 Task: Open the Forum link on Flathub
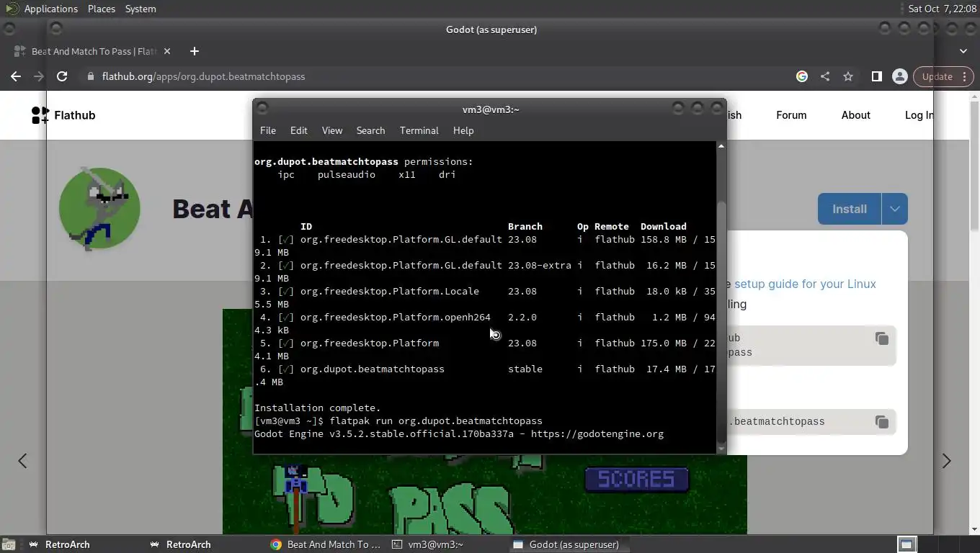click(791, 115)
